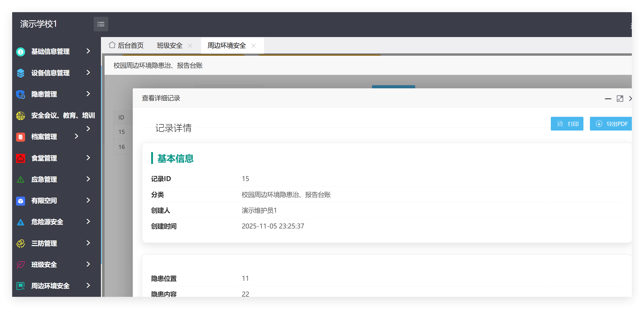644x309 pixels.
Task: Expand the 周边环境安全 submenu chevron
Action: tap(88, 286)
